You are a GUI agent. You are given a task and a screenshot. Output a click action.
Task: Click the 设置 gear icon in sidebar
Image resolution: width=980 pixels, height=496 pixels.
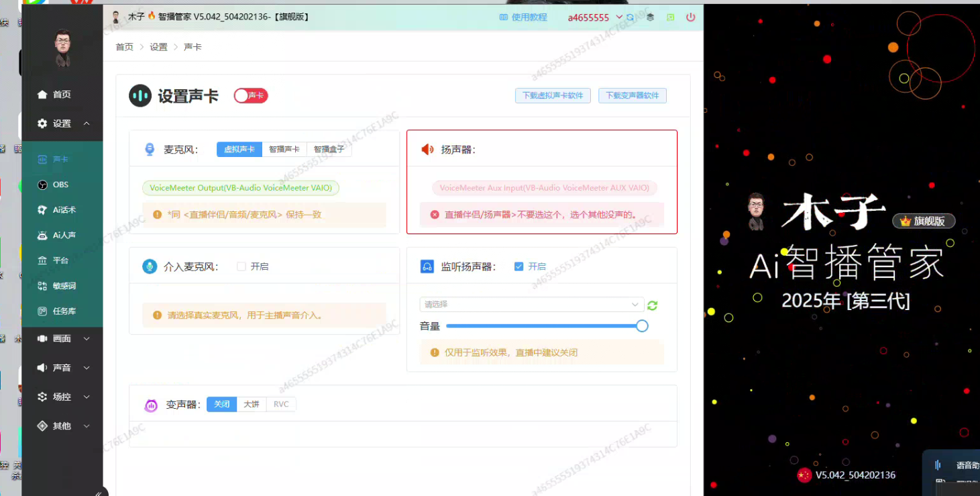coord(42,123)
